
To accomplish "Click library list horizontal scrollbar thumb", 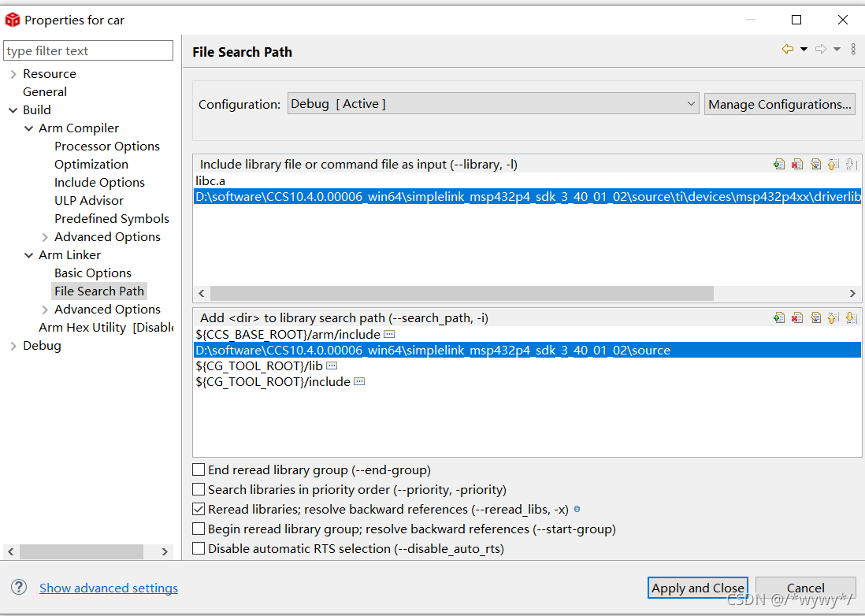I will [462, 293].
